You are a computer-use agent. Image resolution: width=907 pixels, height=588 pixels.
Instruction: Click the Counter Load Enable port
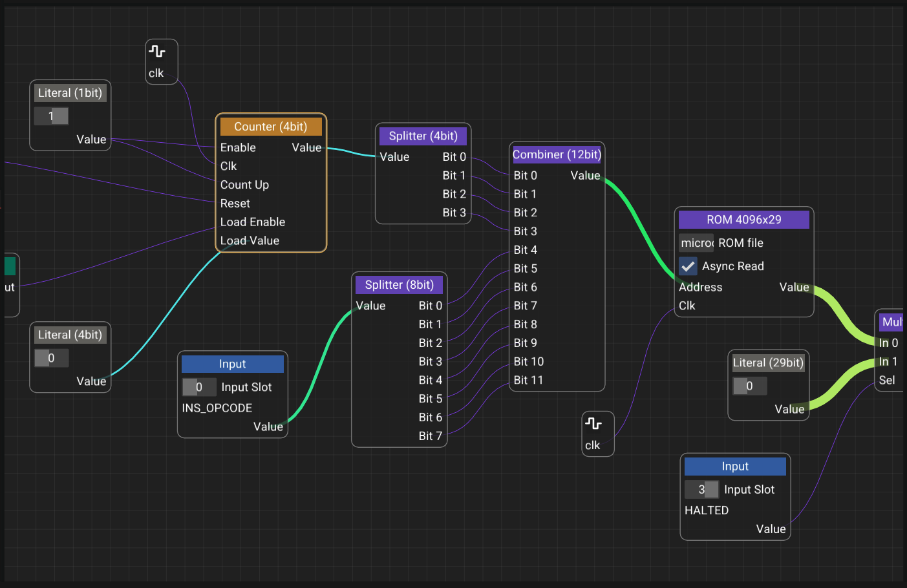click(x=253, y=222)
